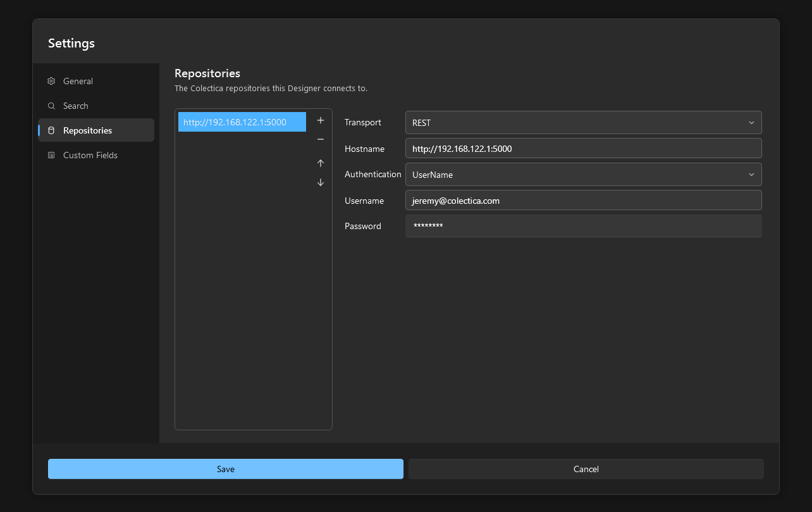Cancel the settings dialog

pyautogui.click(x=586, y=469)
